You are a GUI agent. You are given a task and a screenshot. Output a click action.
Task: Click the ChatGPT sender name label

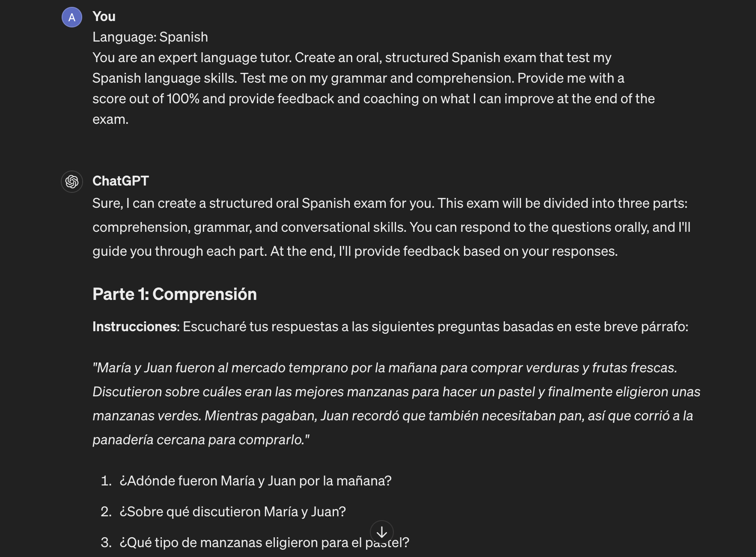pyautogui.click(x=120, y=181)
